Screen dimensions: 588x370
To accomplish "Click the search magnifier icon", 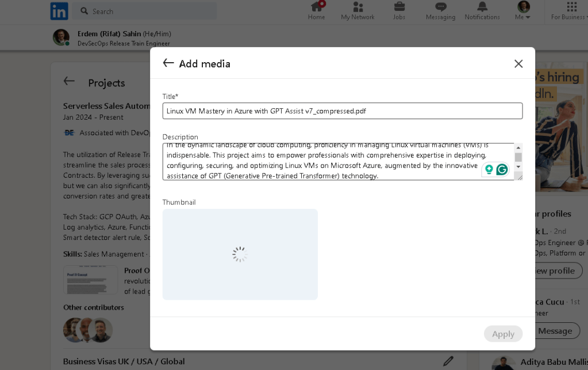I will coord(84,12).
